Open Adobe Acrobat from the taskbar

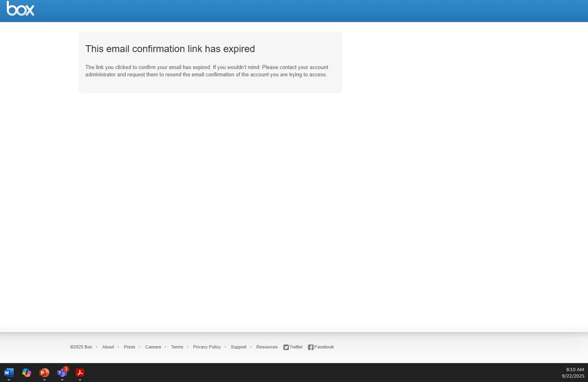coord(80,373)
